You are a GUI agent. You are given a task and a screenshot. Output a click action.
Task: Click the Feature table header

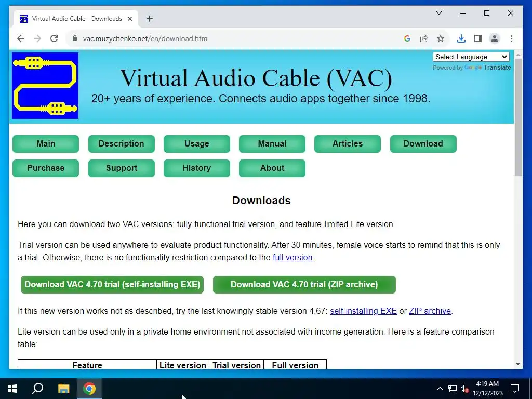coord(87,365)
